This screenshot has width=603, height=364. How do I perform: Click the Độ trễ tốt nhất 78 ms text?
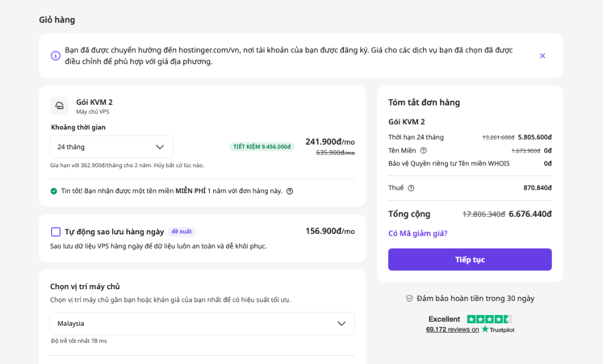coord(79,341)
